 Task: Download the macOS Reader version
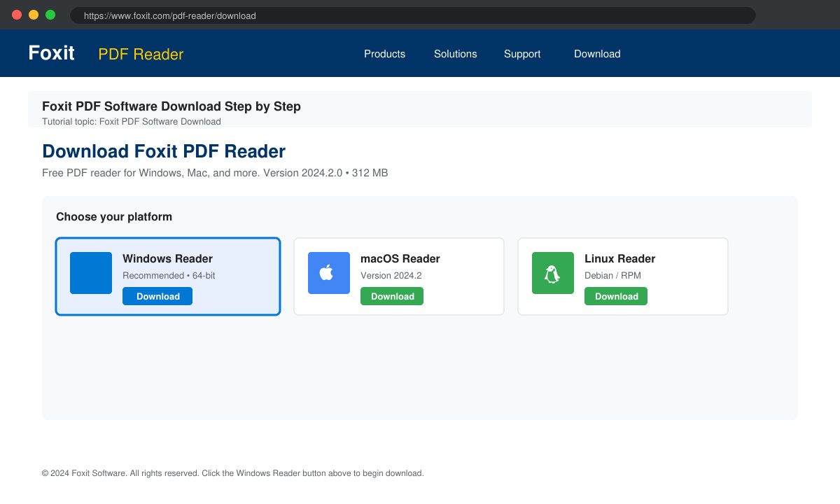pos(392,296)
